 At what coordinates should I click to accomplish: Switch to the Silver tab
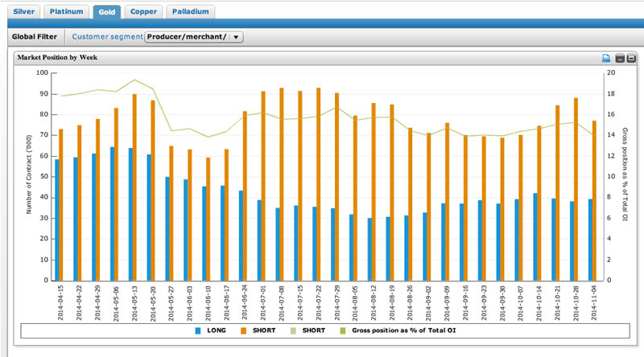pos(23,12)
